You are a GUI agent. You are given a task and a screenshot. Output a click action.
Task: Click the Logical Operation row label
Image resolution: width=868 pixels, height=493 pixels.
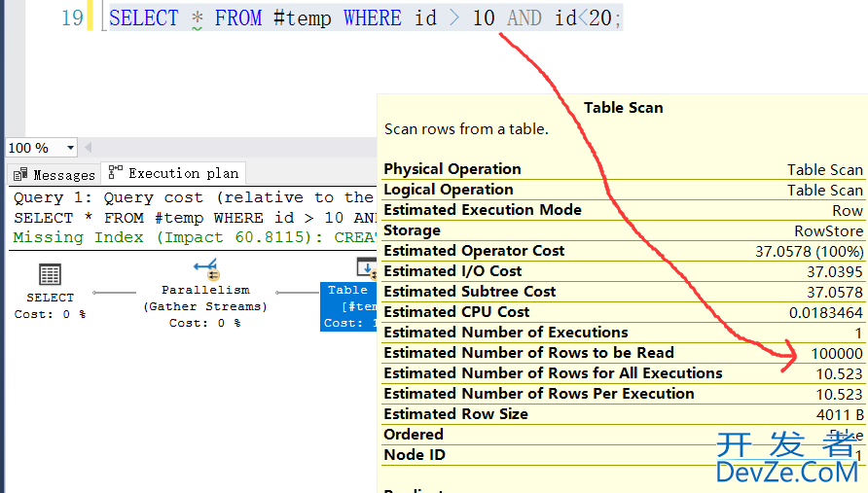[449, 190]
